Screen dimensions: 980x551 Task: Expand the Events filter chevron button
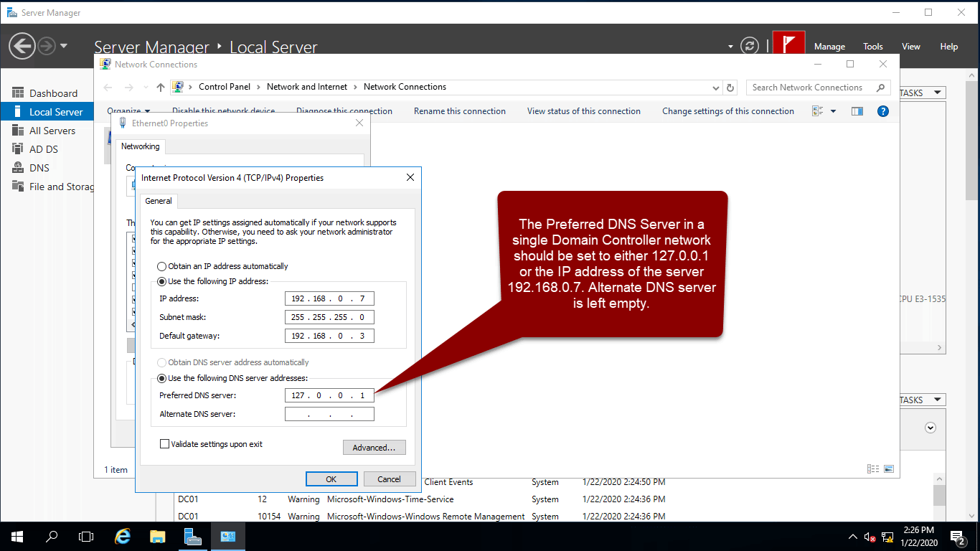930,428
